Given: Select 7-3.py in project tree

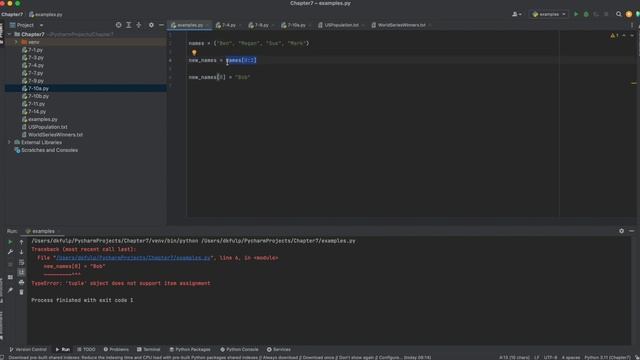Looking at the screenshot, I should click(x=36, y=58).
